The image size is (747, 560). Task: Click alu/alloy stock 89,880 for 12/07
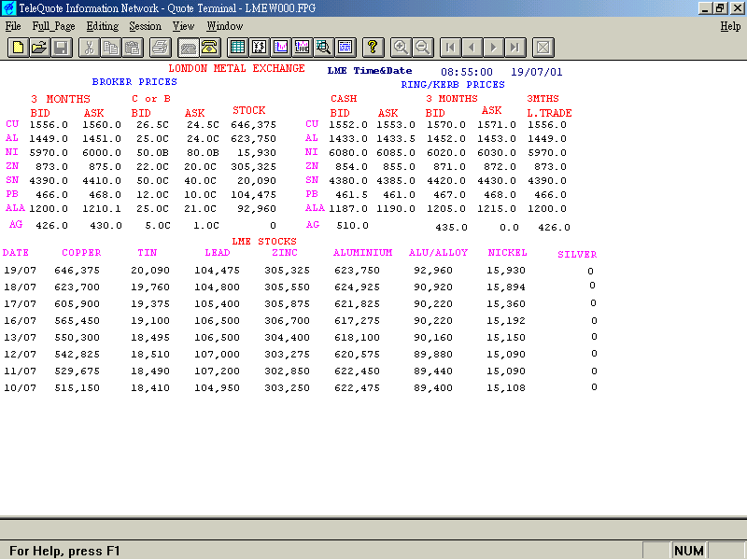click(433, 355)
